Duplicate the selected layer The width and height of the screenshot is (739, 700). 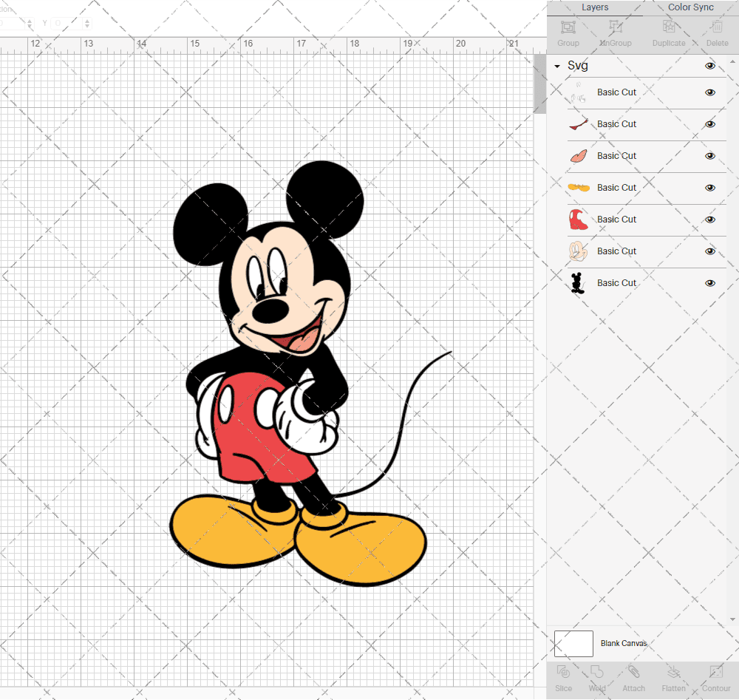(x=669, y=33)
